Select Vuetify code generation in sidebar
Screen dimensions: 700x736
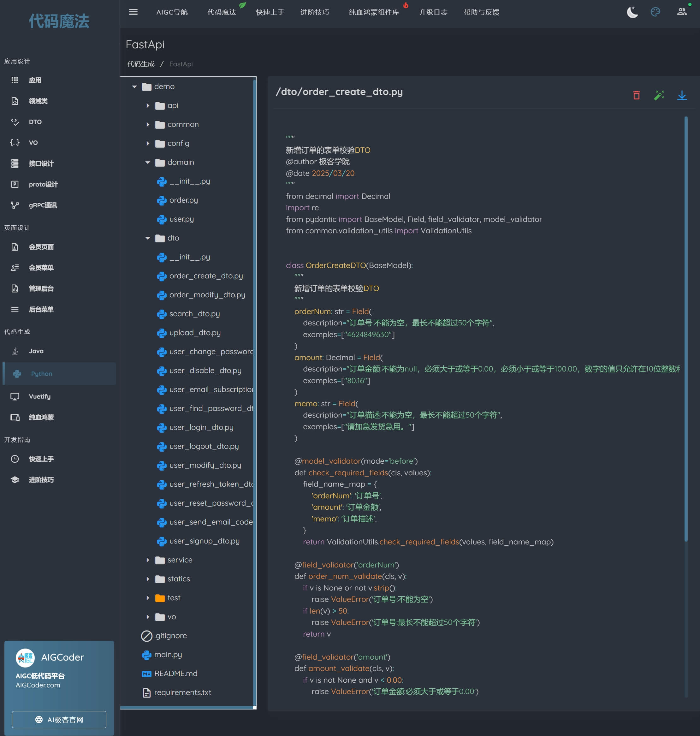pyautogui.click(x=39, y=396)
